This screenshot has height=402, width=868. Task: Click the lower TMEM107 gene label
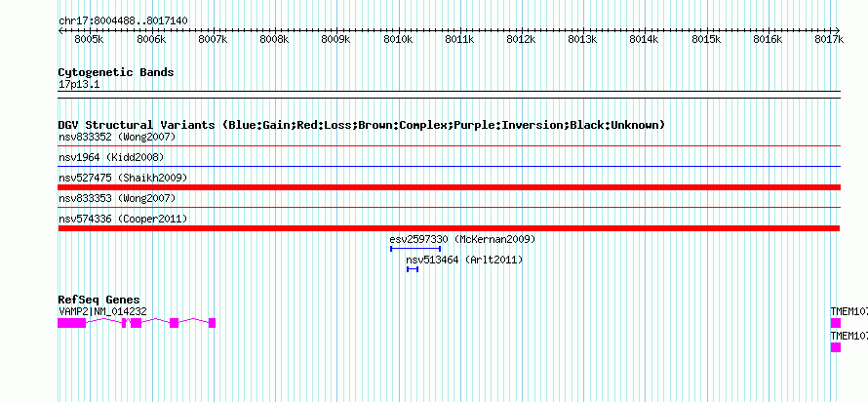pyautogui.click(x=849, y=336)
